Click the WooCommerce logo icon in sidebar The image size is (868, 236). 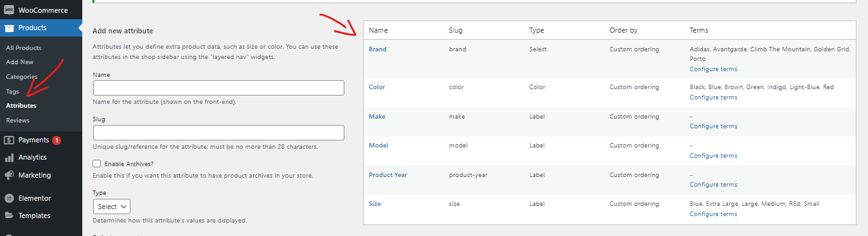click(10, 10)
